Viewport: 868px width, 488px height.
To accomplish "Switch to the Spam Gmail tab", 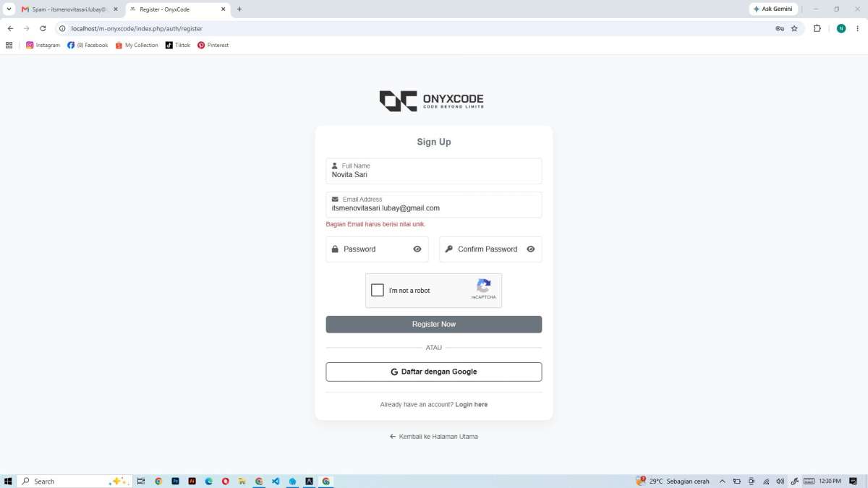I will pyautogui.click(x=69, y=9).
